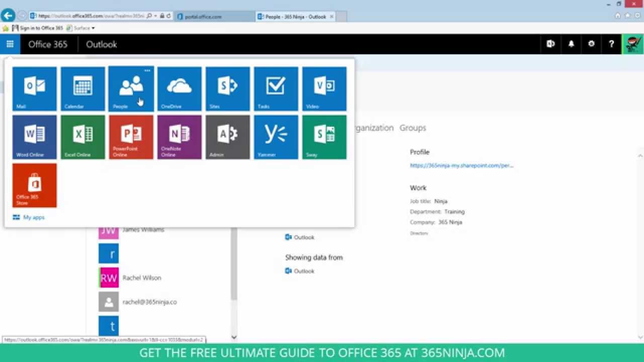Click the browser home icon

[x=618, y=16]
